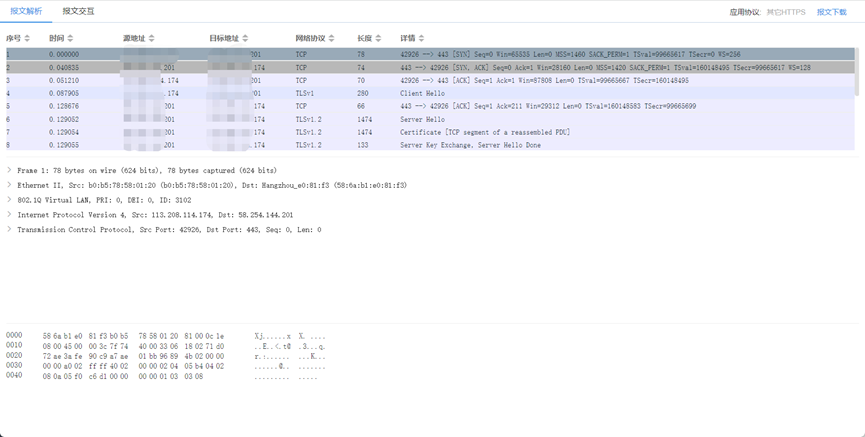Click sort arrows next to 详情

(x=422, y=38)
